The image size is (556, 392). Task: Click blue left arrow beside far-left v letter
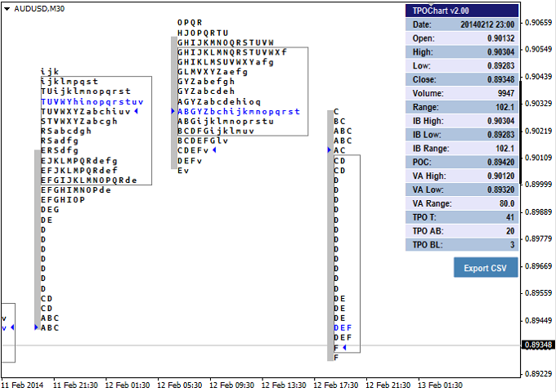12,327
